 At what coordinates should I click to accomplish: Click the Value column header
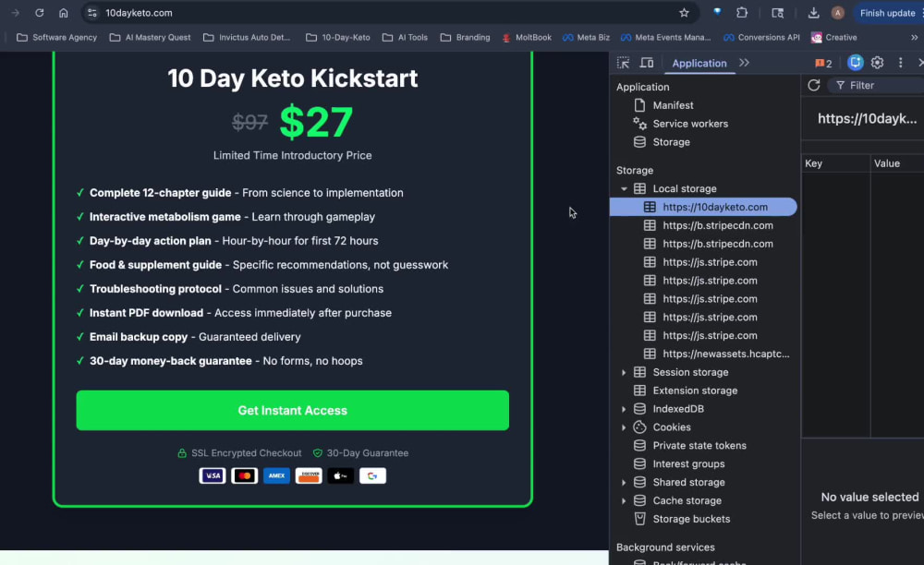(x=897, y=163)
